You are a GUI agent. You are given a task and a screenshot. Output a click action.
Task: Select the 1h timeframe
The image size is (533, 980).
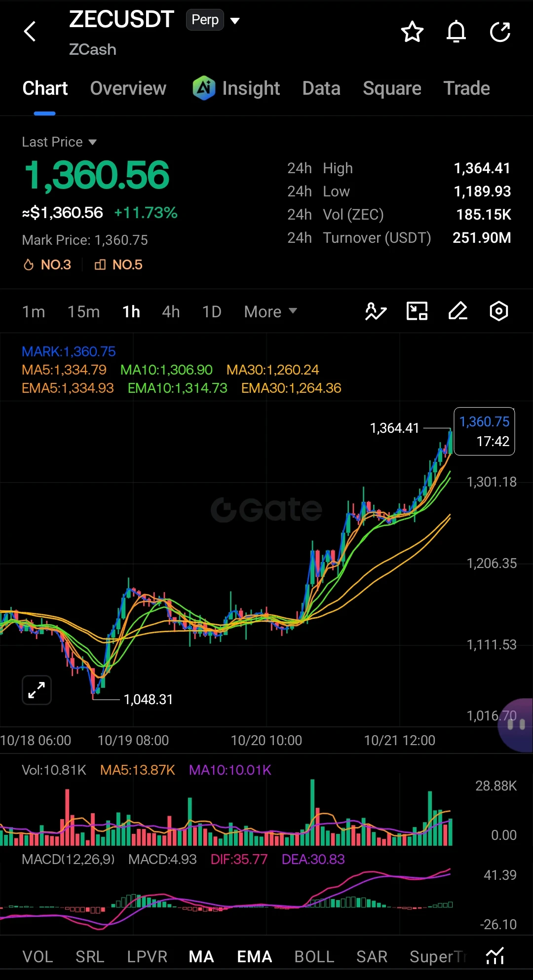(131, 312)
